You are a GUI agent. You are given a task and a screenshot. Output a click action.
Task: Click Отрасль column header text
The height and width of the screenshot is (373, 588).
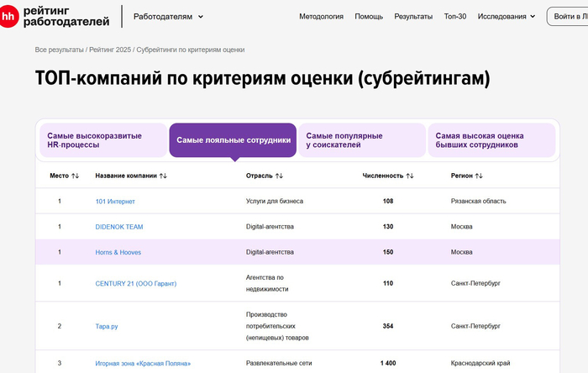(259, 176)
